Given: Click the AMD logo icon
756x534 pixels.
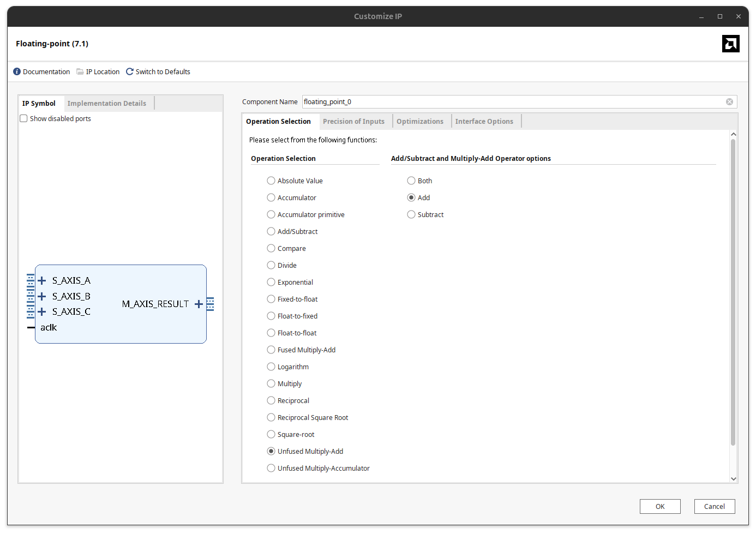Looking at the screenshot, I should tap(730, 44).
